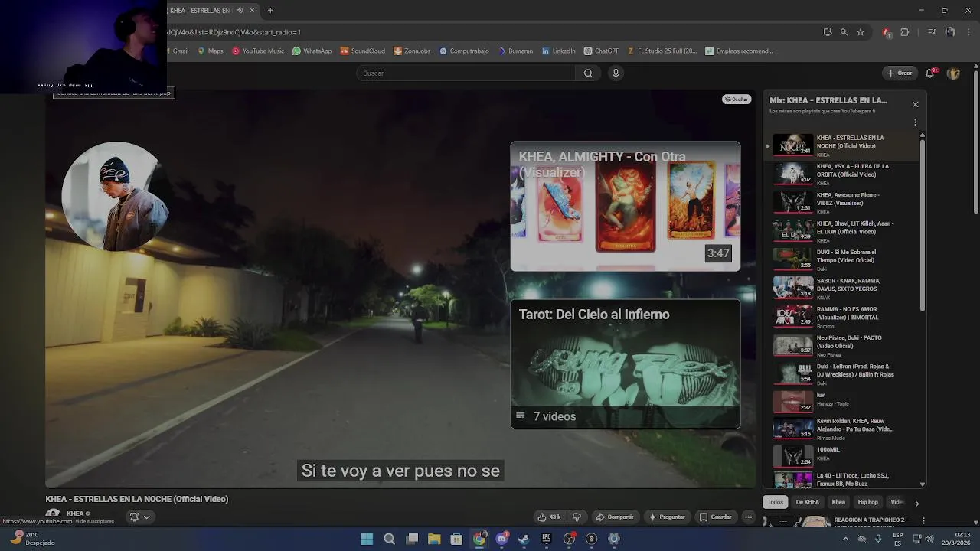This screenshot has width=980, height=551.
Task: Show next filter chips arrow
Action: (x=916, y=503)
